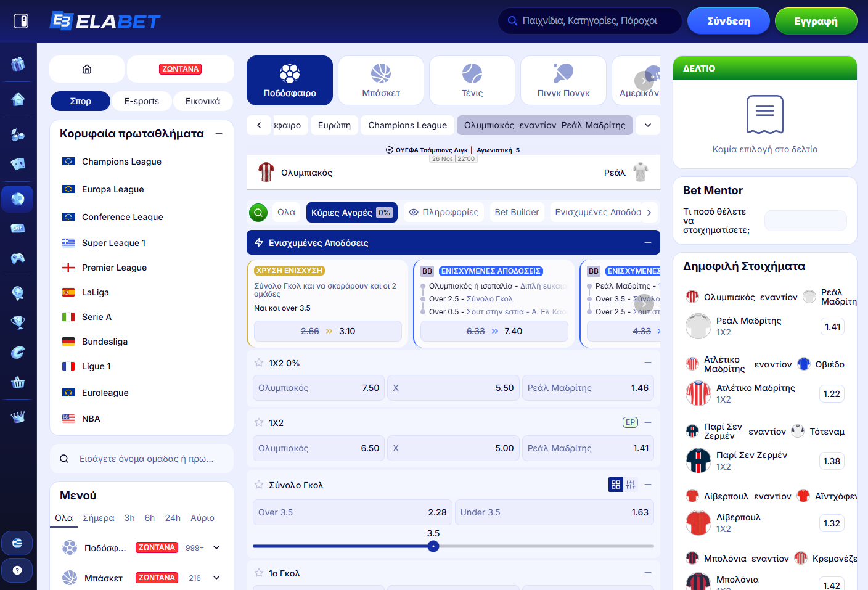The width and height of the screenshot is (868, 590).
Task: Select the Σήμερα menu tab
Action: (x=99, y=518)
